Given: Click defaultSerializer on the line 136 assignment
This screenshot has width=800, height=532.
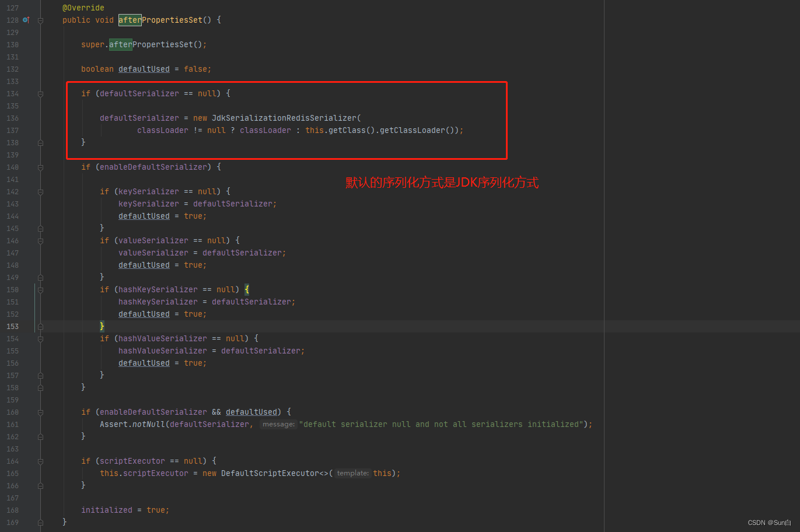Looking at the screenshot, I should [139, 118].
